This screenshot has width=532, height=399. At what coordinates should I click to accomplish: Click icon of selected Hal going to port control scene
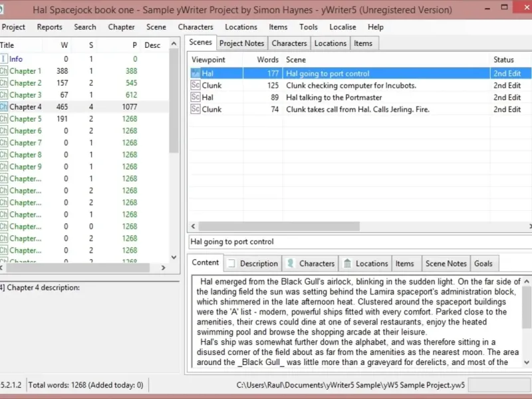click(x=196, y=73)
